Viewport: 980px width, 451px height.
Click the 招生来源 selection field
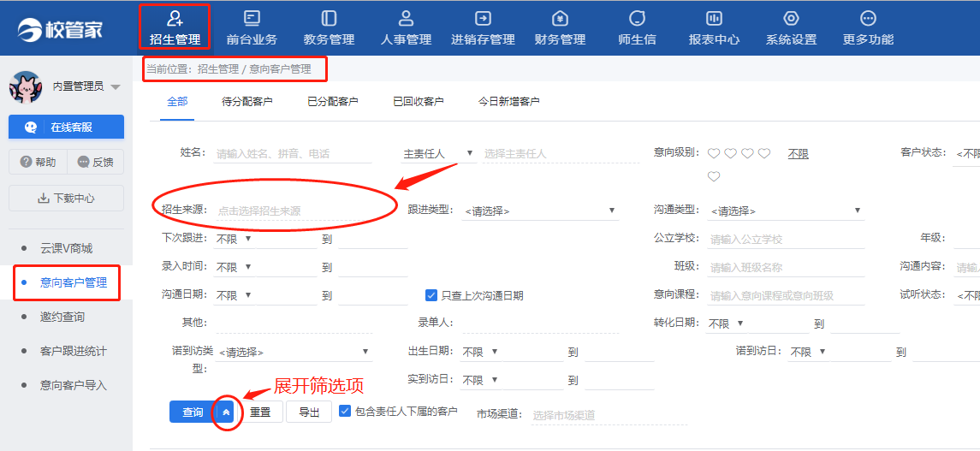click(293, 211)
